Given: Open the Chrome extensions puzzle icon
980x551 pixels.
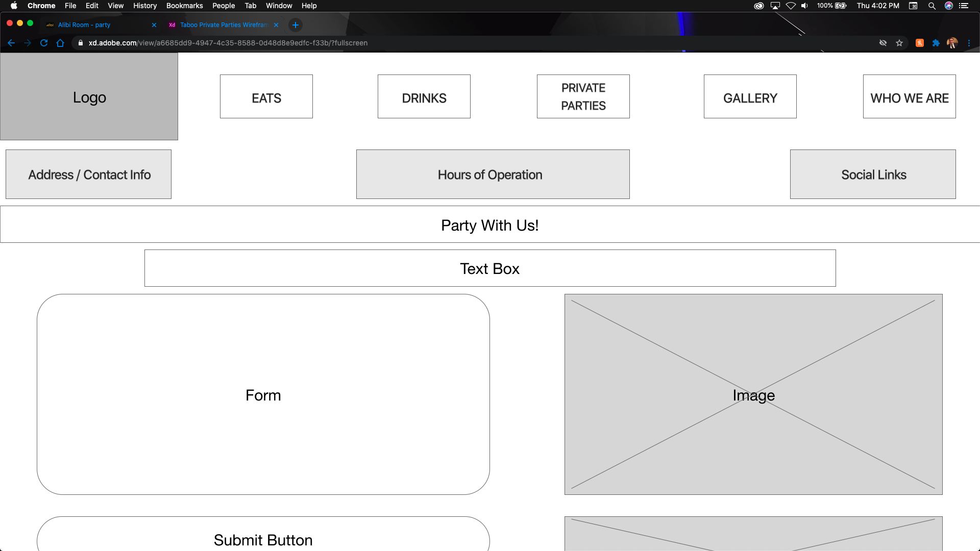Looking at the screenshot, I should 936,43.
